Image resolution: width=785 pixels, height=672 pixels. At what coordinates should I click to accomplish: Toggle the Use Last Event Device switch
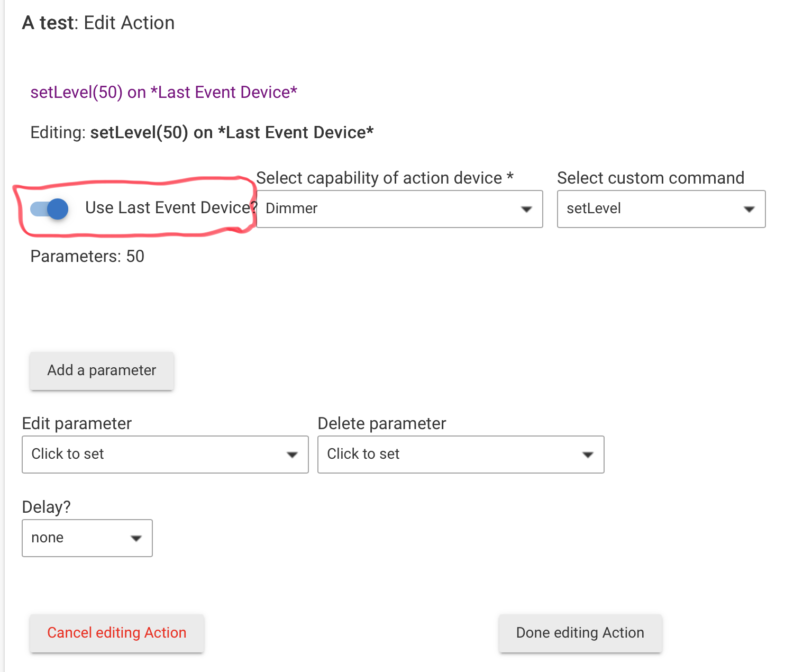click(x=49, y=209)
